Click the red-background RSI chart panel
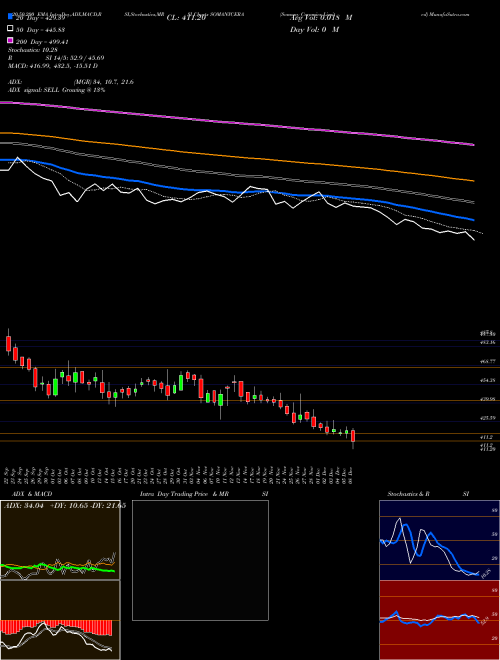The image size is (500, 660). [439, 620]
